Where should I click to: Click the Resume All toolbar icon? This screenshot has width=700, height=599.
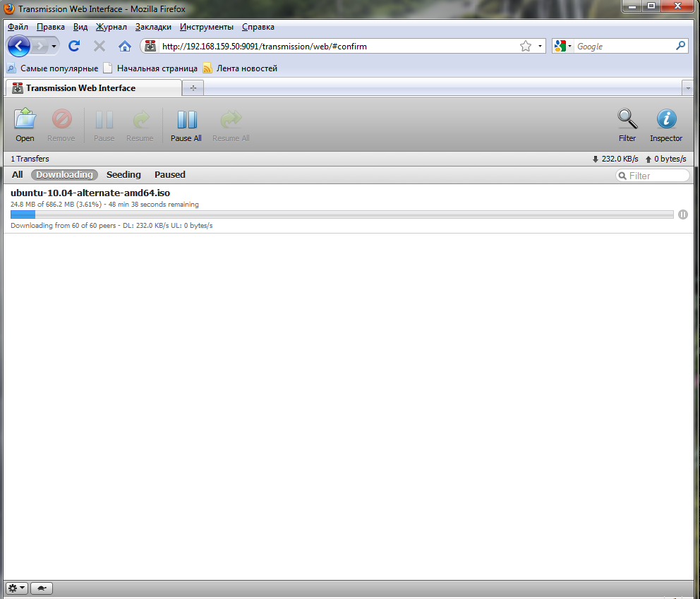tap(231, 125)
